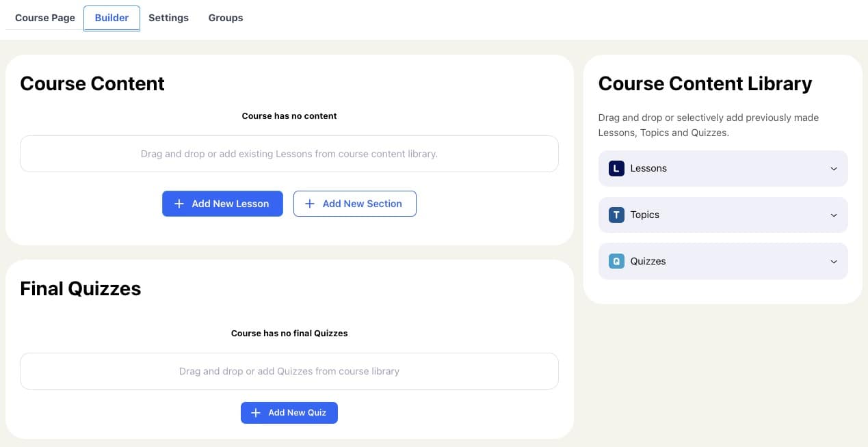Click the plus icon on Add New Section
This screenshot has height=447, width=868.
[x=310, y=204]
